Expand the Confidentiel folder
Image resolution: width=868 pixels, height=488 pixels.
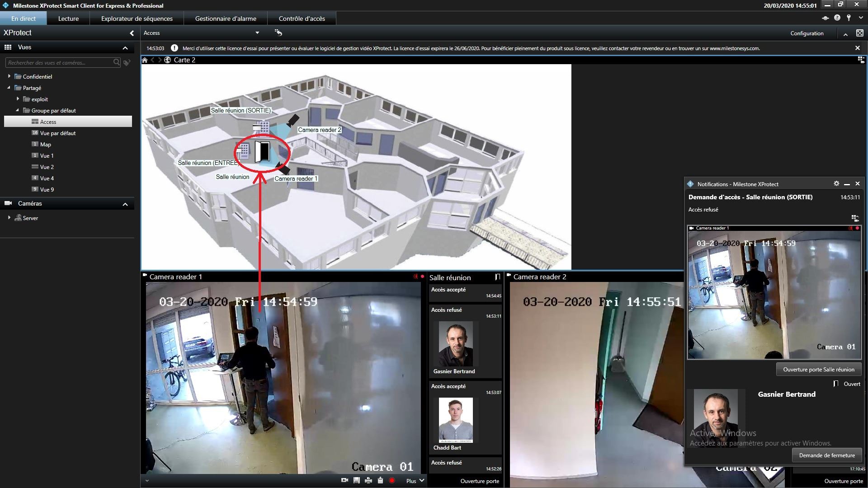tap(9, 76)
